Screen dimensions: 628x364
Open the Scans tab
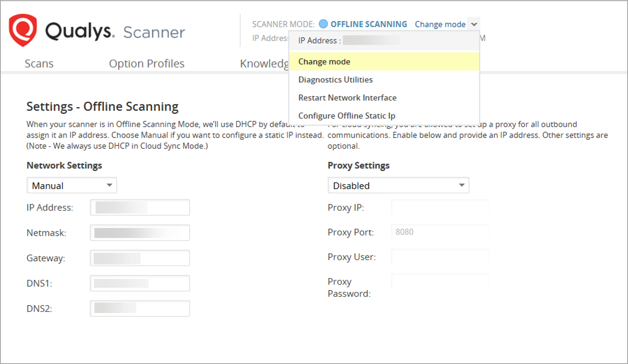tap(39, 63)
